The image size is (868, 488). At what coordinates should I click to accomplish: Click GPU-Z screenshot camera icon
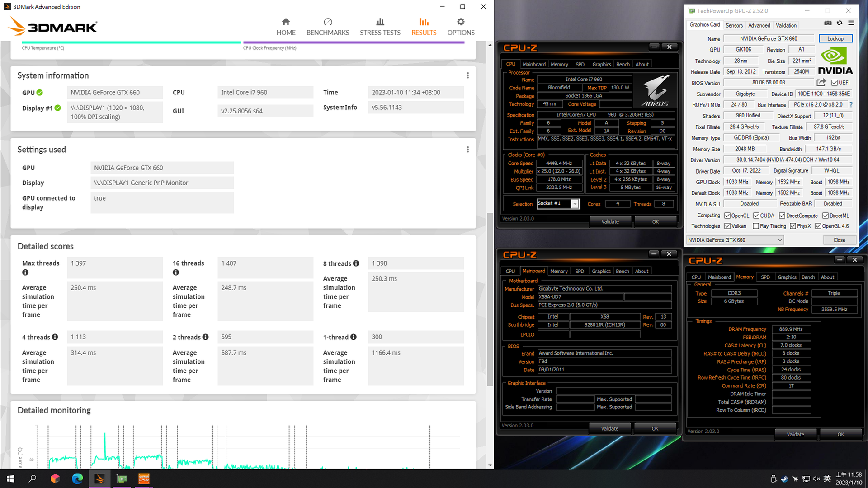coord(828,23)
